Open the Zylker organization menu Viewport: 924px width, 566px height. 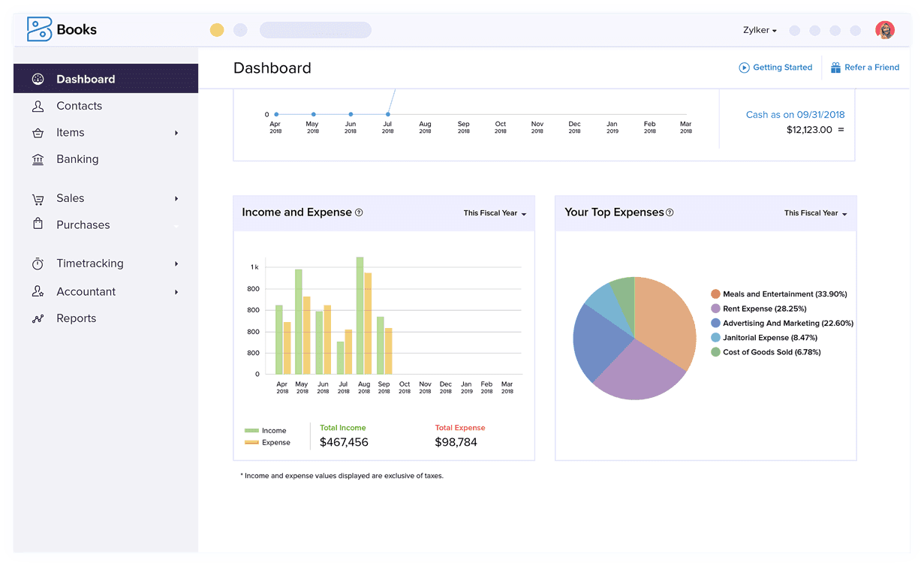click(x=759, y=30)
